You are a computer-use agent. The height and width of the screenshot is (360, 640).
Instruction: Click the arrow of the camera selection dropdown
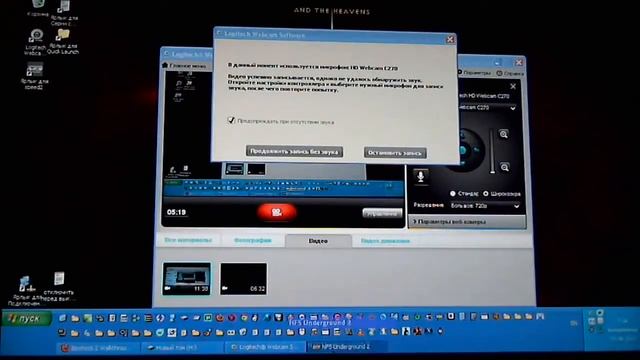[x=513, y=108]
